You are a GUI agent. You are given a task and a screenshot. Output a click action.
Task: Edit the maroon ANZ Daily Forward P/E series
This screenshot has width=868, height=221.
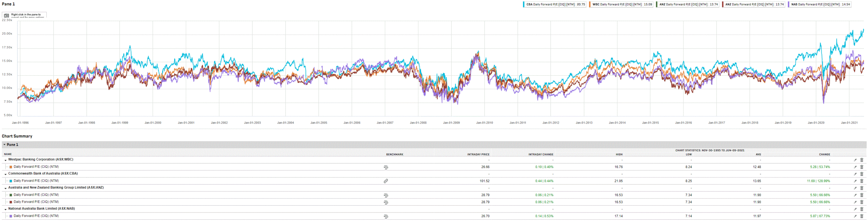point(855,202)
